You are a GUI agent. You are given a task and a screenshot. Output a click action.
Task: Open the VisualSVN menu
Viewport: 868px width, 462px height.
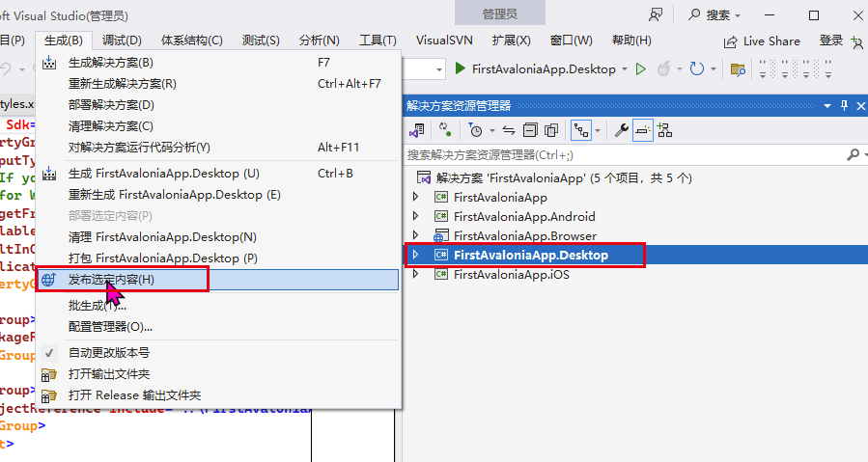[444, 41]
